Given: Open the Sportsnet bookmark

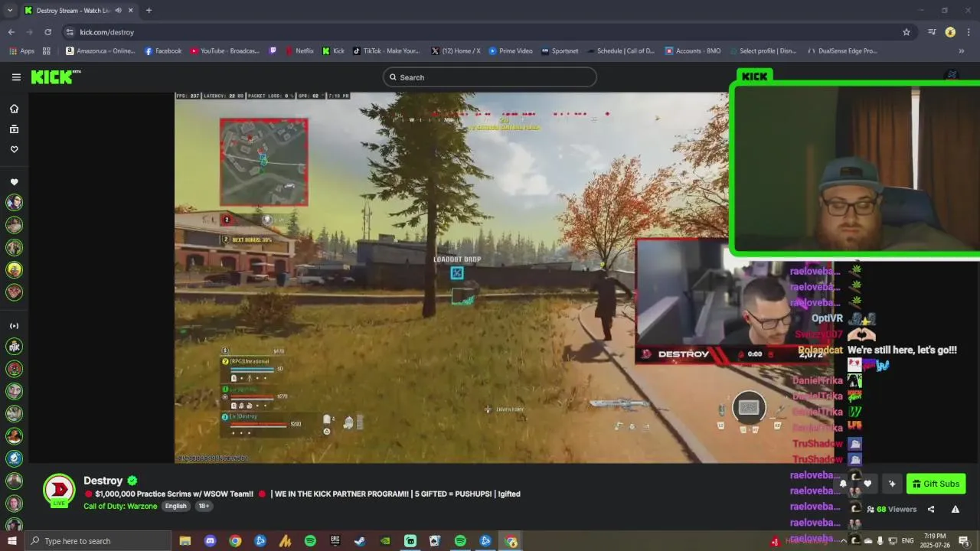Looking at the screenshot, I should tap(560, 51).
